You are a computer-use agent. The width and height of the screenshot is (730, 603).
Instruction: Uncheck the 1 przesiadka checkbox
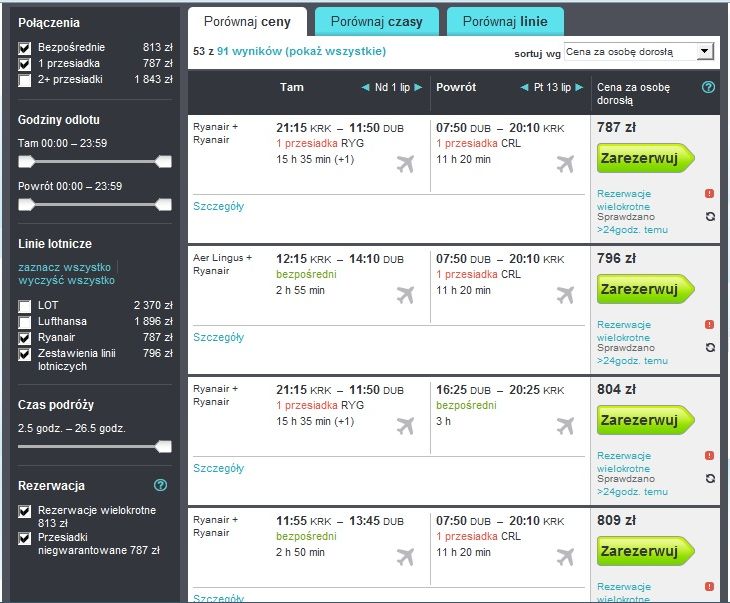point(25,64)
